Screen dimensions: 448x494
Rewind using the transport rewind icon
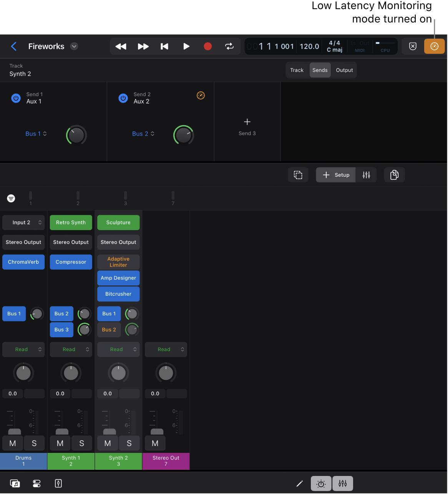click(120, 46)
